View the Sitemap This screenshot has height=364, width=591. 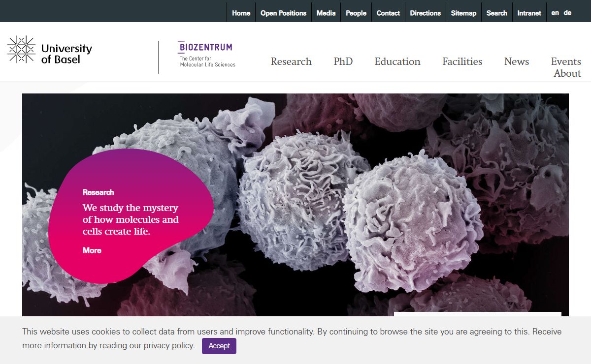coord(463,13)
